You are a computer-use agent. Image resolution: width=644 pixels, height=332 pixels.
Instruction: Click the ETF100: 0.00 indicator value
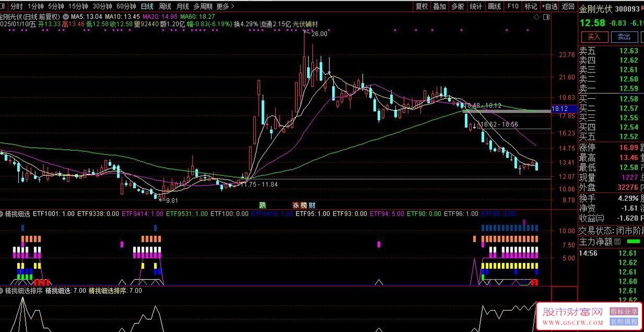229,214
